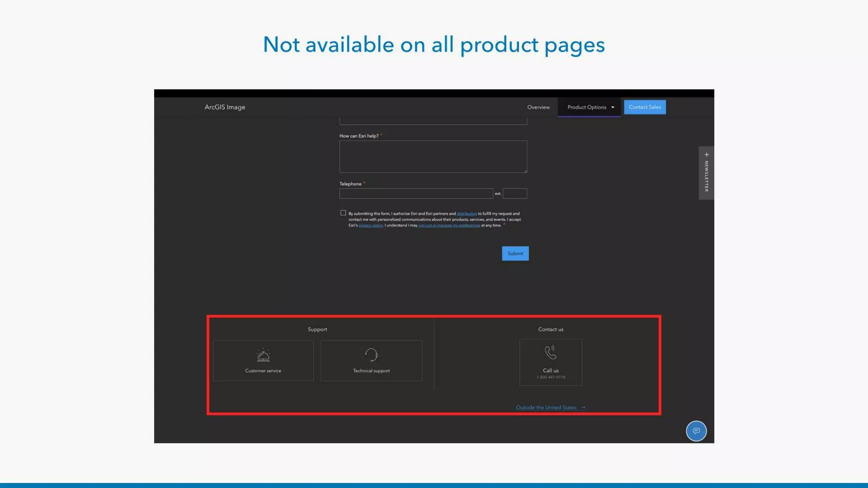Screen dimensions: 868x488
Task: Click the plus icon above Newsletter
Action: (x=707, y=155)
